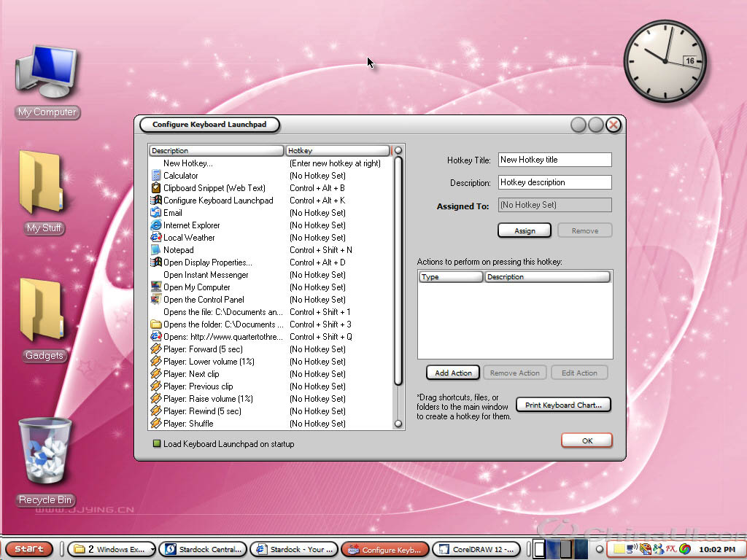
Task: Click the Player: Previous clip row icon
Action: point(156,386)
